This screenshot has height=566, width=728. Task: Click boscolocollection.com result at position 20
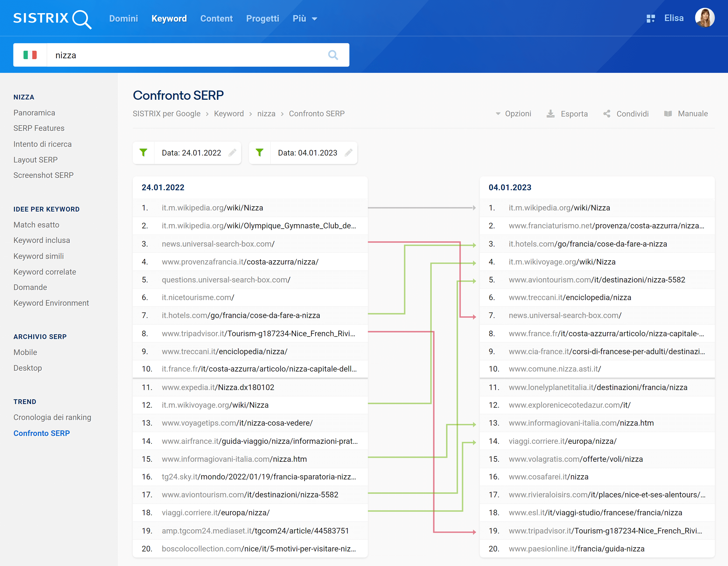pos(259,549)
